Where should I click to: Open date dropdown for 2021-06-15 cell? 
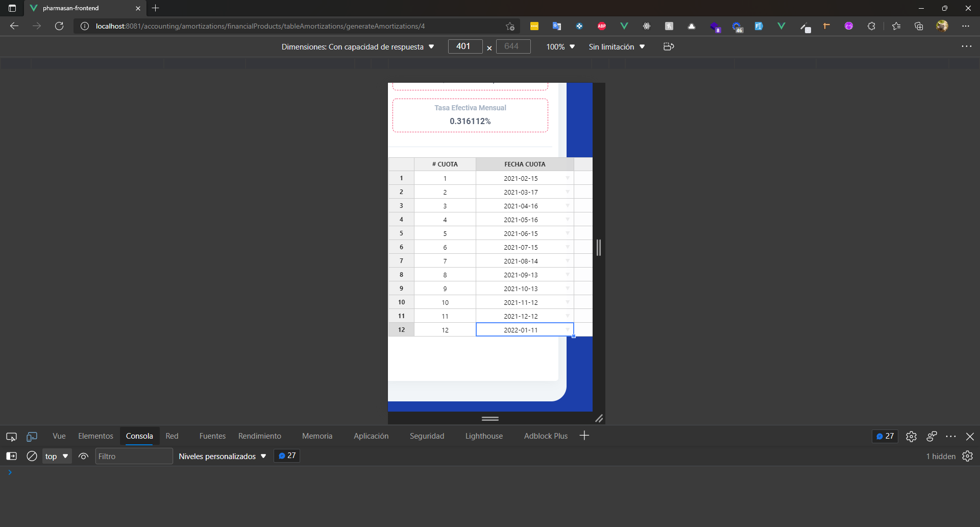[x=568, y=233]
